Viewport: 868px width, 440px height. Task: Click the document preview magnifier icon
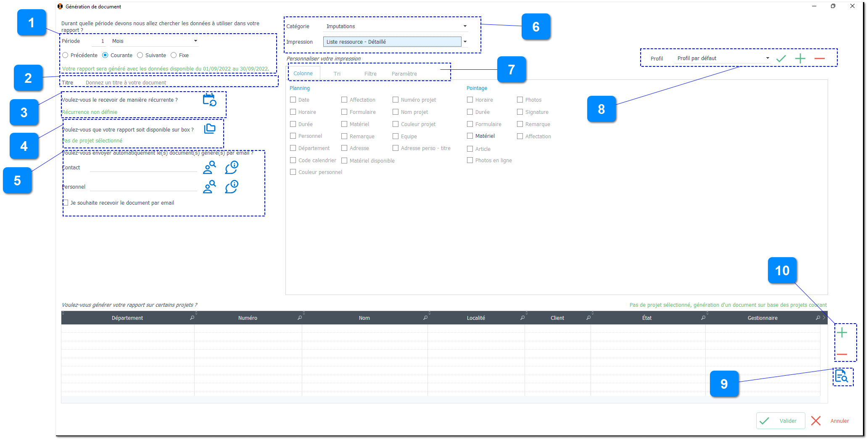point(842,376)
